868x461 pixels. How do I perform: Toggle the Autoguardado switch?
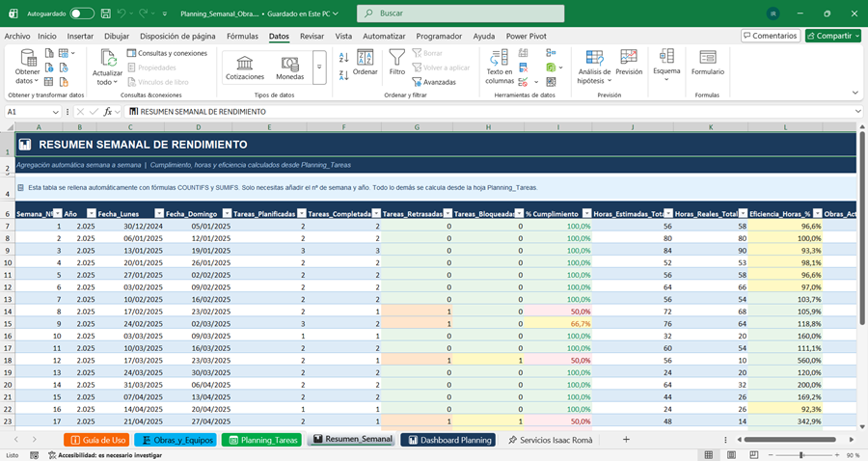[82, 14]
